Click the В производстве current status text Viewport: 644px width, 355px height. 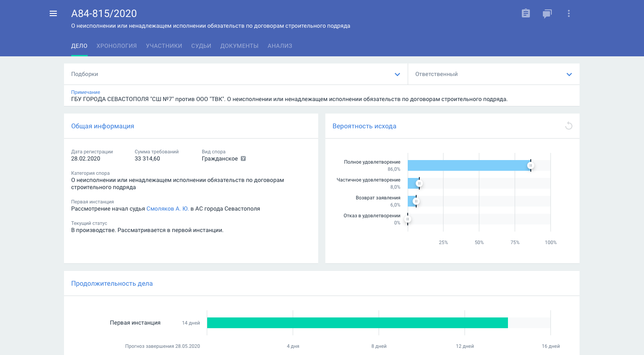click(x=147, y=230)
